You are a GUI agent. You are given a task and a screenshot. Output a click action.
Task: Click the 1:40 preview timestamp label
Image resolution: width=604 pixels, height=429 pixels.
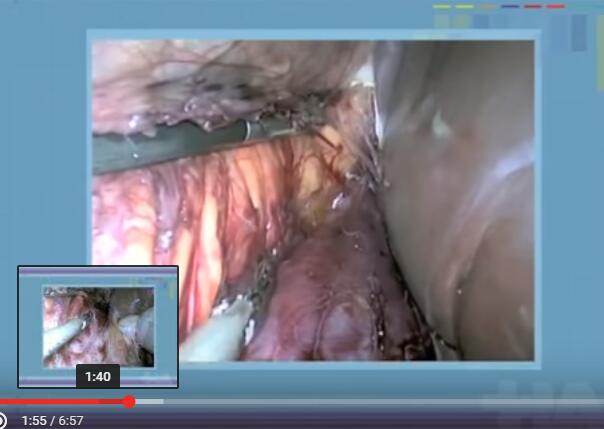click(x=98, y=376)
